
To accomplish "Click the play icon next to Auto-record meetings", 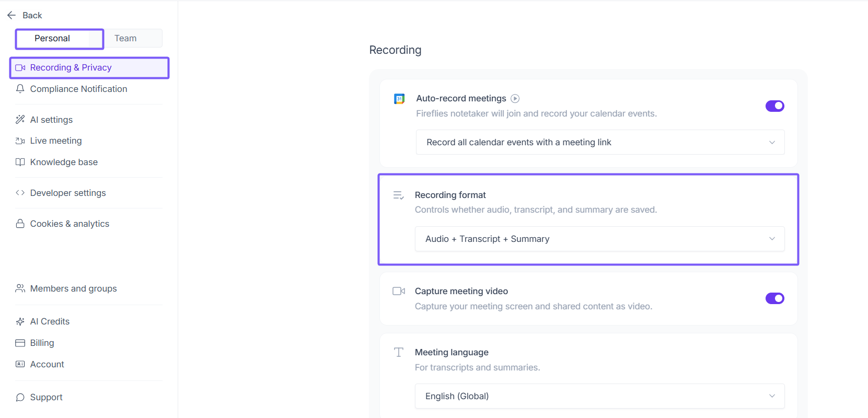I will [515, 98].
